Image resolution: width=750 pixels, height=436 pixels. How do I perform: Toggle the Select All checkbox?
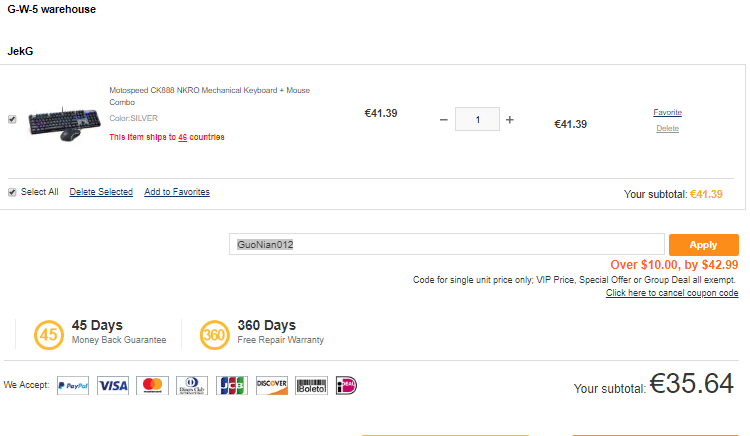coord(12,192)
